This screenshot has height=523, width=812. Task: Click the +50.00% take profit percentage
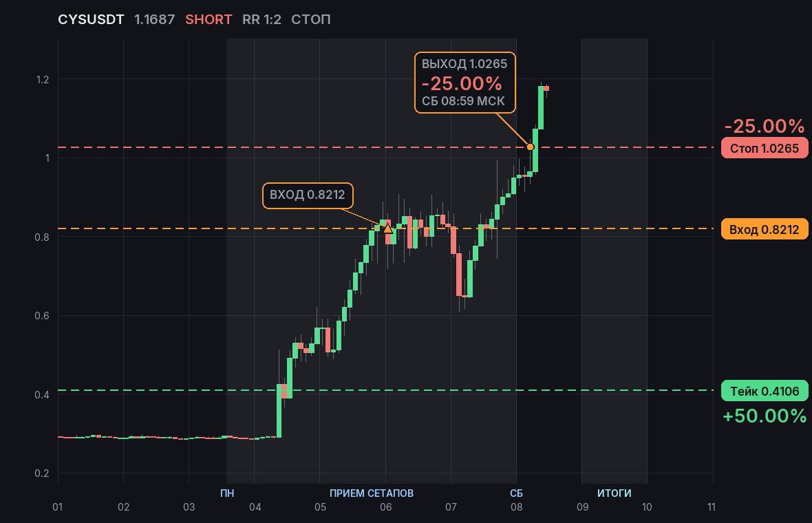(765, 416)
